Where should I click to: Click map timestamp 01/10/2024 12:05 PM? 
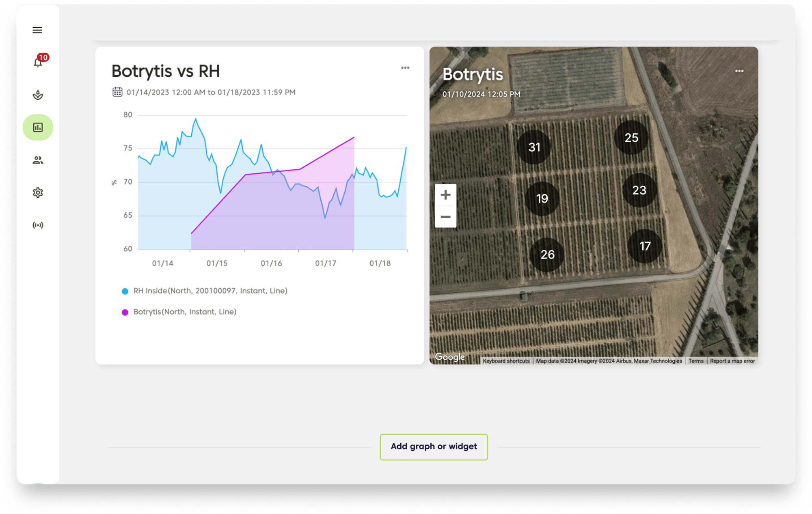pyautogui.click(x=481, y=94)
